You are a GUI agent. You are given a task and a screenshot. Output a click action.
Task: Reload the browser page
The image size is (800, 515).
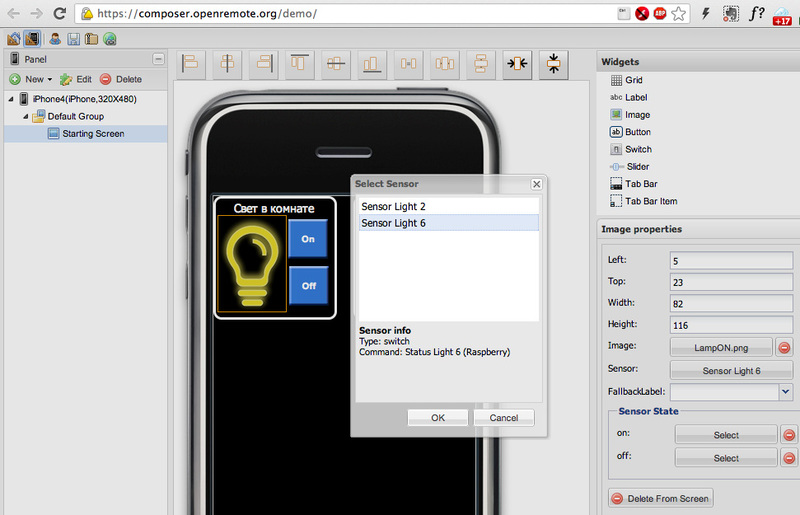pos(60,13)
